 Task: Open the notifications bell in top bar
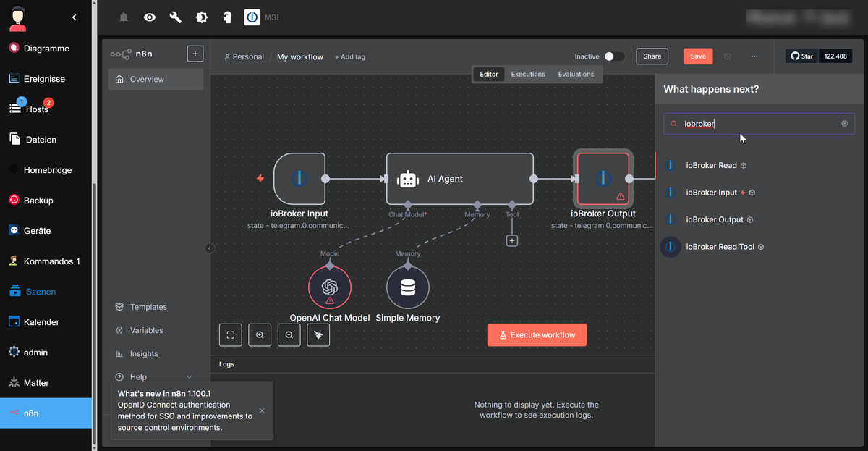coord(124,17)
